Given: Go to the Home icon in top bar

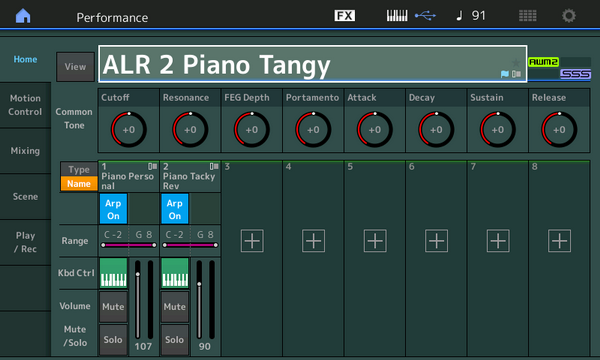Looking at the screenshot, I should tap(23, 16).
